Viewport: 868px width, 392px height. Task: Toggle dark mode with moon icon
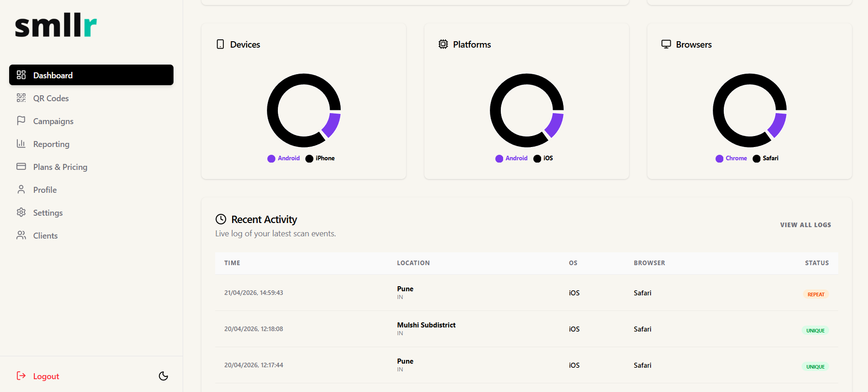pos(163,376)
